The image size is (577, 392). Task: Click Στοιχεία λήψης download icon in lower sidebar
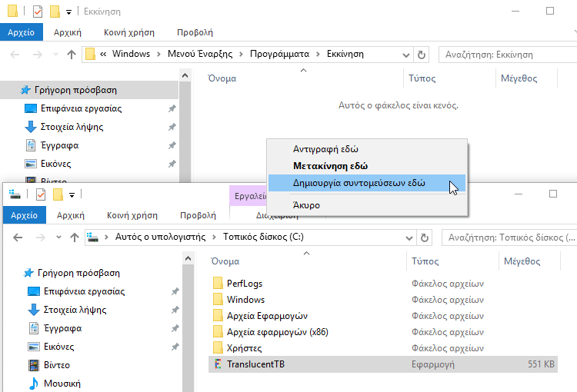coord(33,310)
